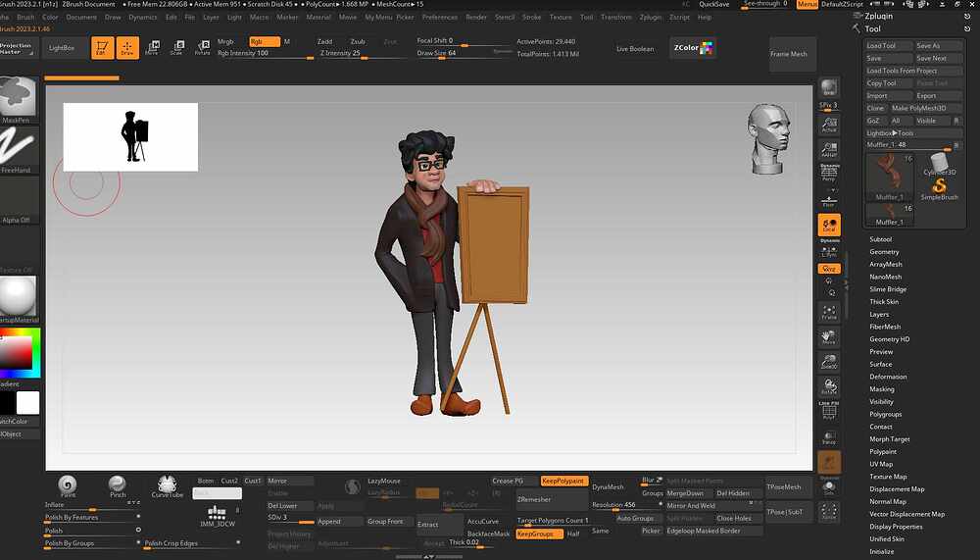Image resolution: width=980 pixels, height=560 pixels.
Task: Click the Rotate icon in right shelf
Action: [x=829, y=386]
